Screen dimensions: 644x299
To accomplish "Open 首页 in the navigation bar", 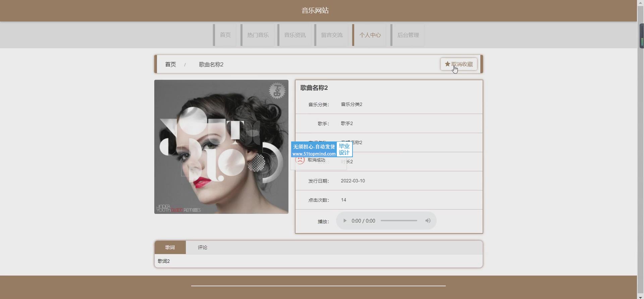I will [225, 35].
